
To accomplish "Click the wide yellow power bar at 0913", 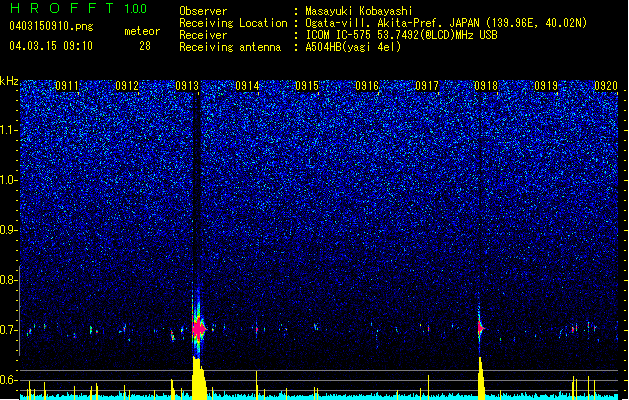I will [x=199, y=379].
